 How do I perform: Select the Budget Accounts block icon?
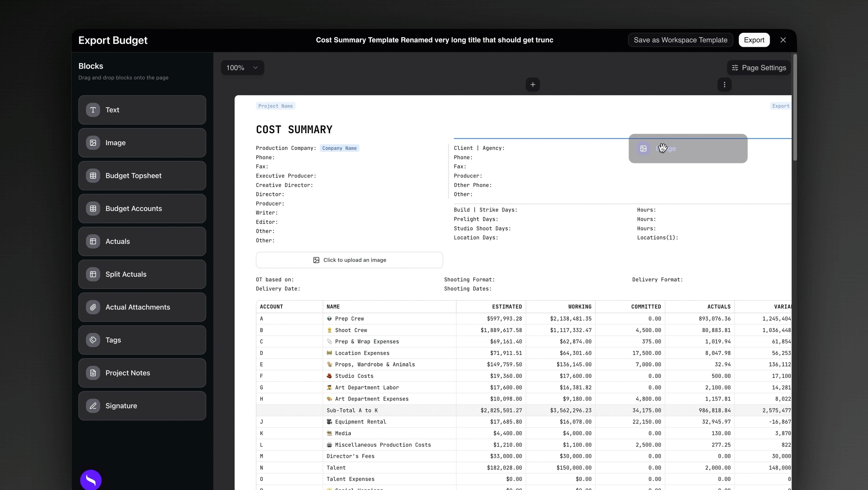pos(93,208)
